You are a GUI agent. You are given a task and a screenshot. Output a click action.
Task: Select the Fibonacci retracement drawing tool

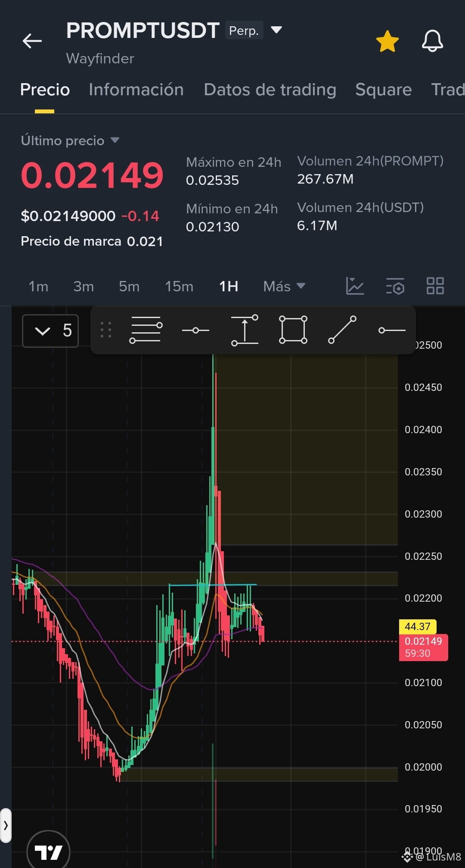pos(146,330)
